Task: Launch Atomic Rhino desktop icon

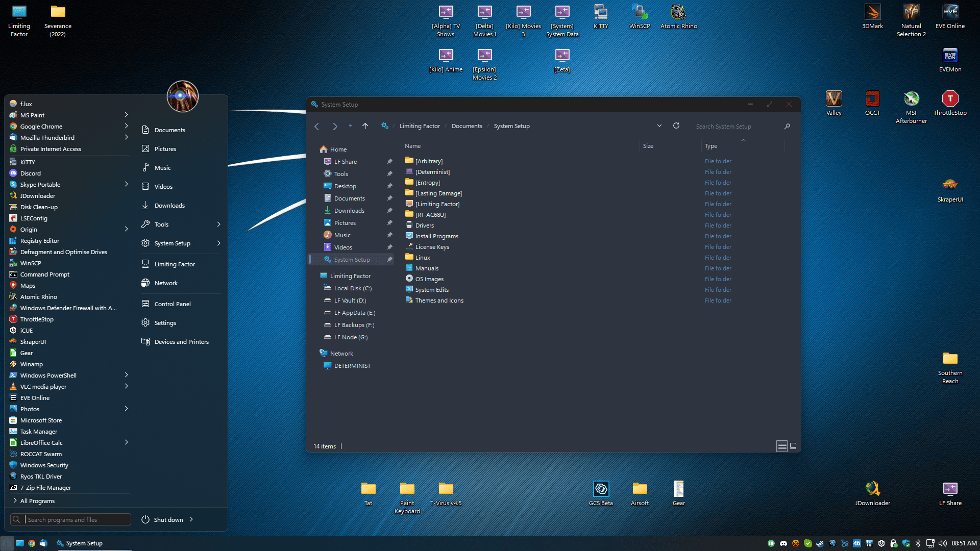Action: [678, 16]
